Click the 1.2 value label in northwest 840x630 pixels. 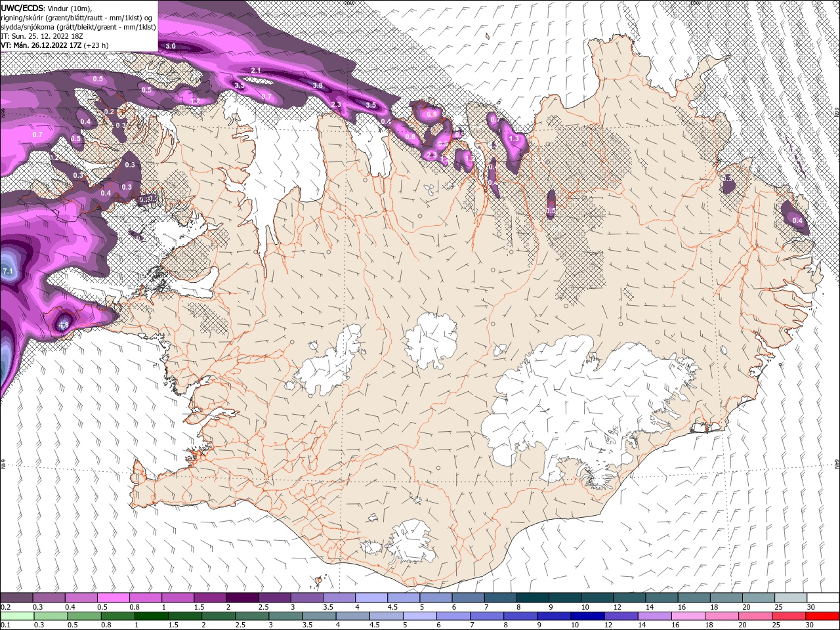[195, 100]
